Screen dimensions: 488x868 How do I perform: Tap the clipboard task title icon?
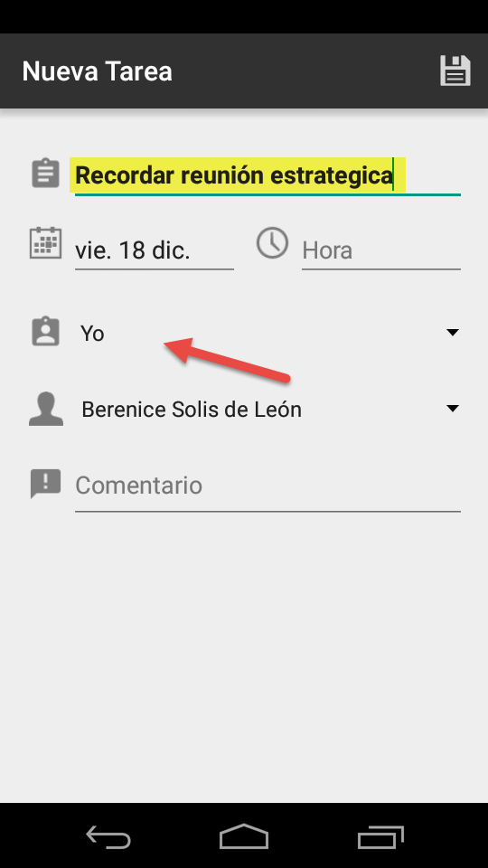coord(45,174)
